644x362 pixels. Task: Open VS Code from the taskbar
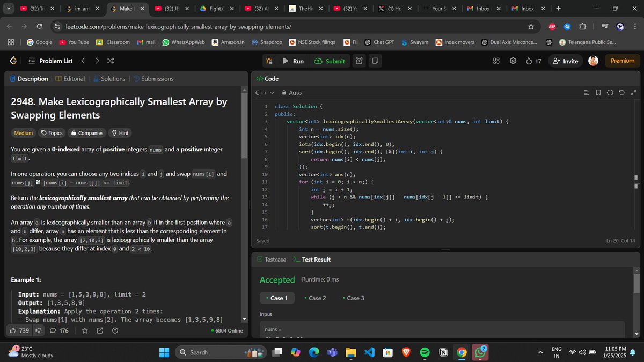point(369,352)
